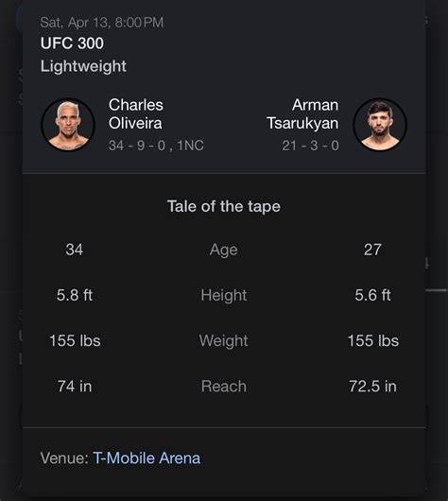Click the Weight row label
This screenshot has width=448, height=501.
pyautogui.click(x=224, y=340)
